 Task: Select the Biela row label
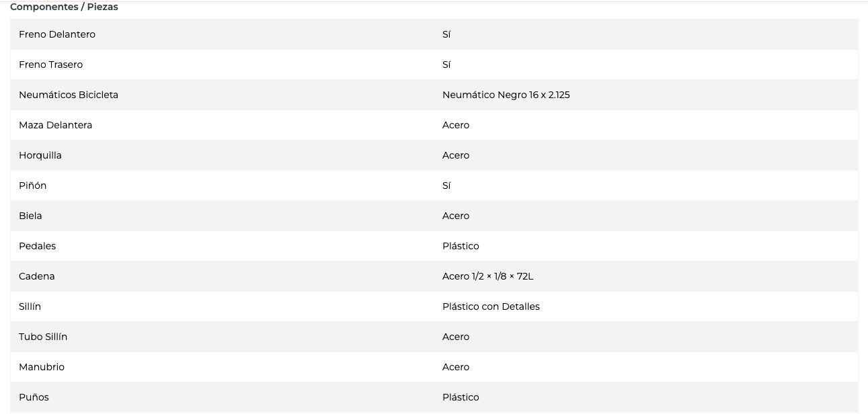pos(30,216)
